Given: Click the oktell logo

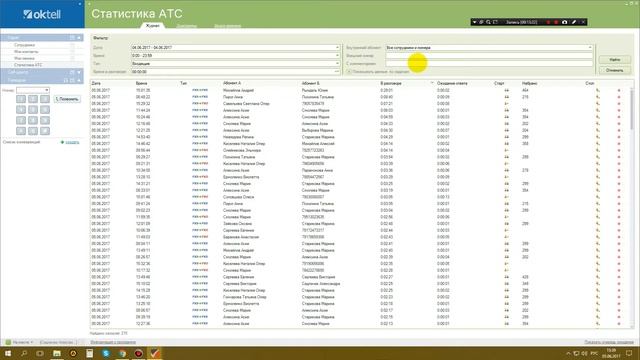Looking at the screenshot, I should (x=42, y=14).
